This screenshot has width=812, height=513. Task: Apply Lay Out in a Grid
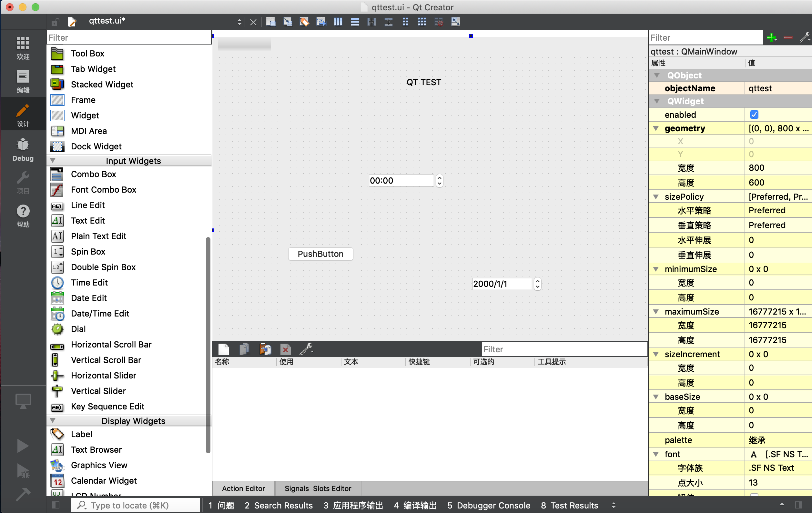[422, 22]
